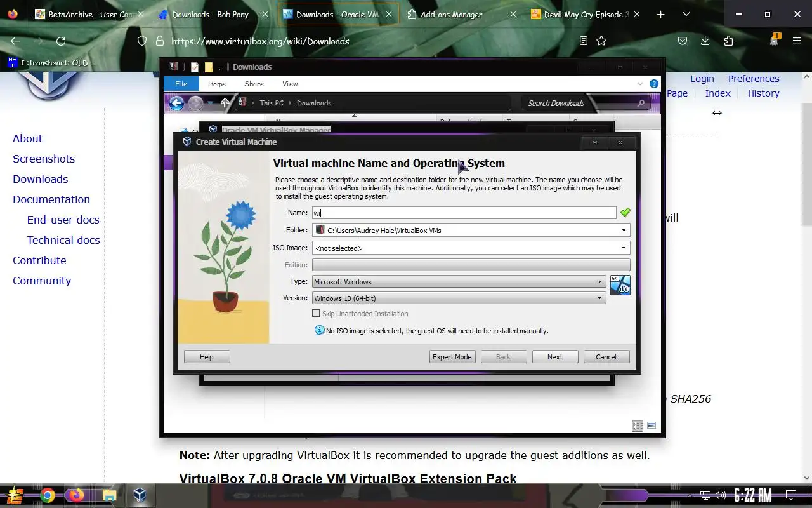The height and width of the screenshot is (508, 812).
Task: Click the Next button in the Create VM wizard
Action: [555, 357]
